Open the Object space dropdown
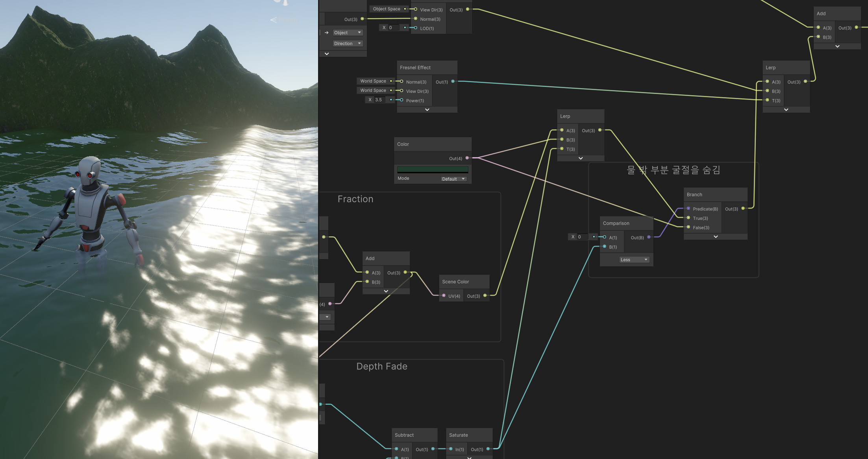This screenshot has width=868, height=459. (347, 33)
